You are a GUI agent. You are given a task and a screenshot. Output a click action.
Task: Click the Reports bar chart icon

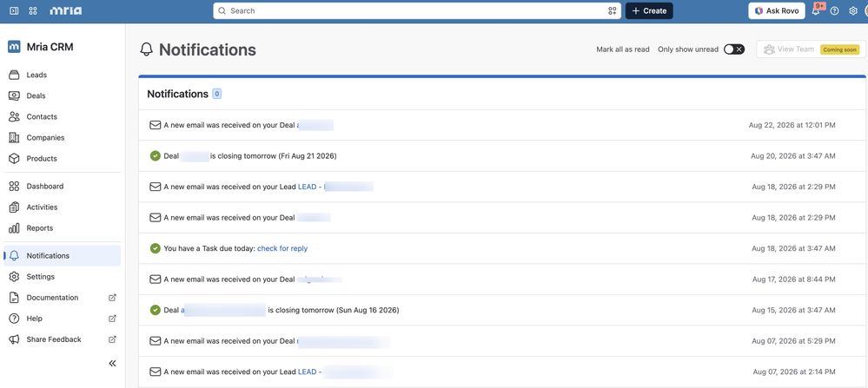coord(15,228)
